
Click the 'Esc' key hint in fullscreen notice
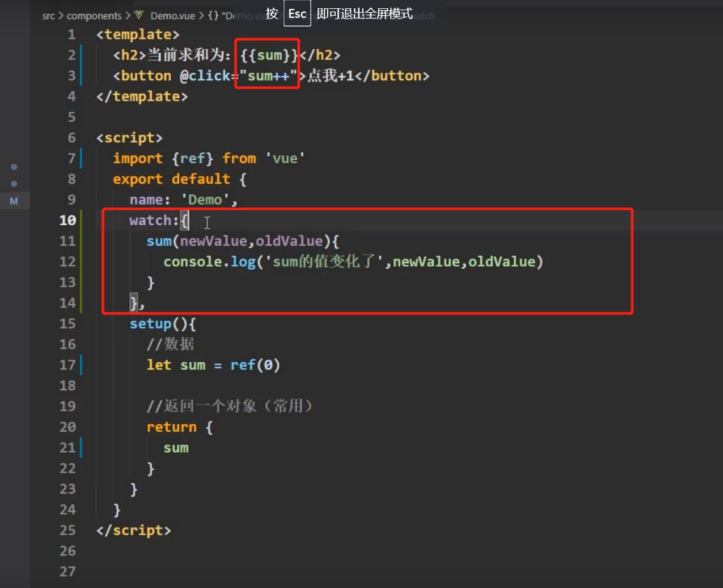point(297,14)
